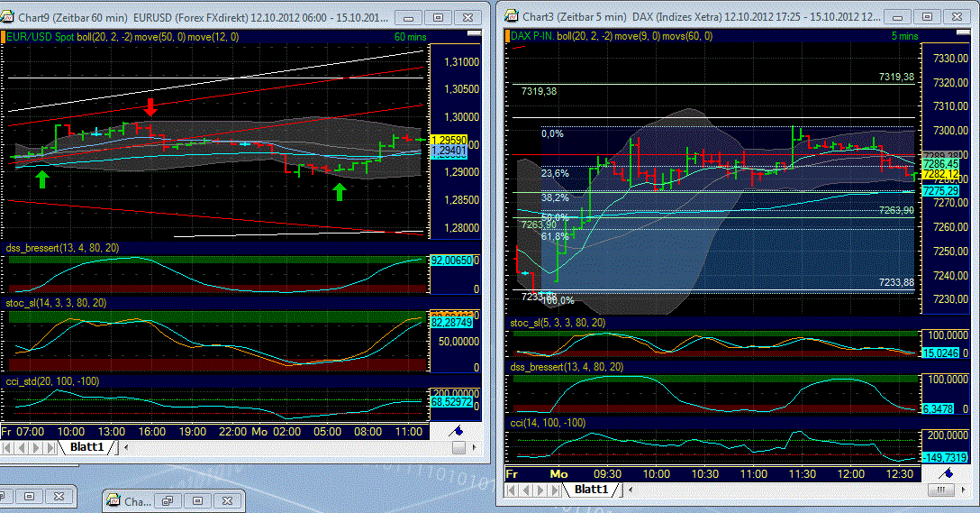This screenshot has height=513, width=980.
Task: Click the 92,00650 dss_bressert value tag
Action: pos(452,261)
